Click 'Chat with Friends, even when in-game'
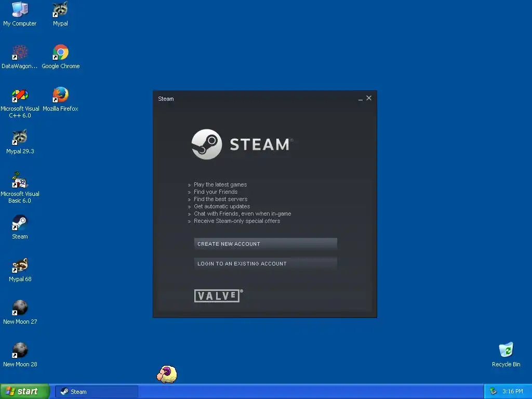 point(242,214)
